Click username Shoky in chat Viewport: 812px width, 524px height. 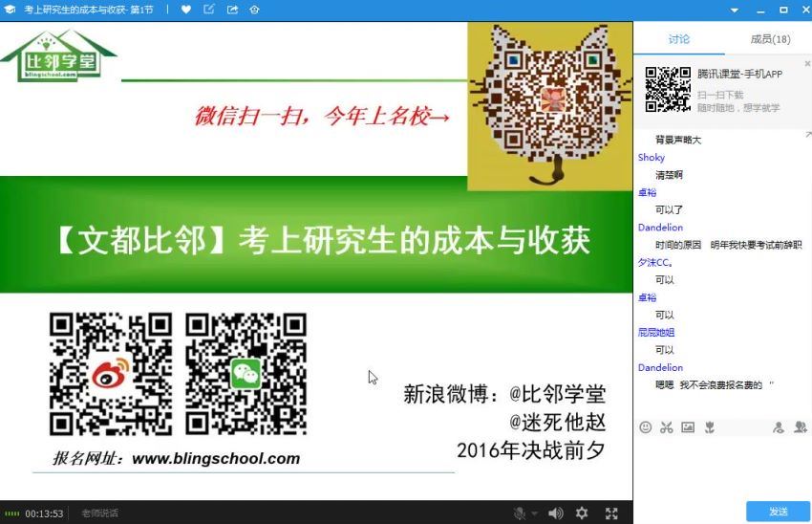tap(651, 157)
